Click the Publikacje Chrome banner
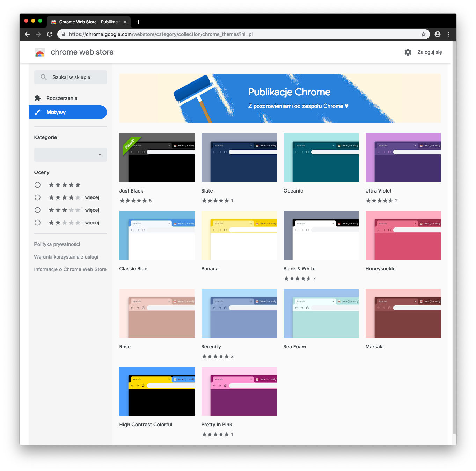 [x=280, y=98]
